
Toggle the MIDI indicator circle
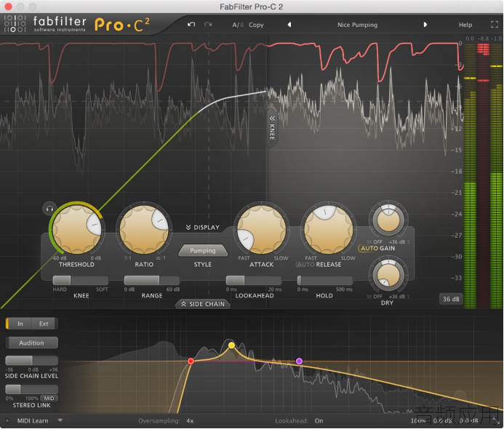pos(7,421)
